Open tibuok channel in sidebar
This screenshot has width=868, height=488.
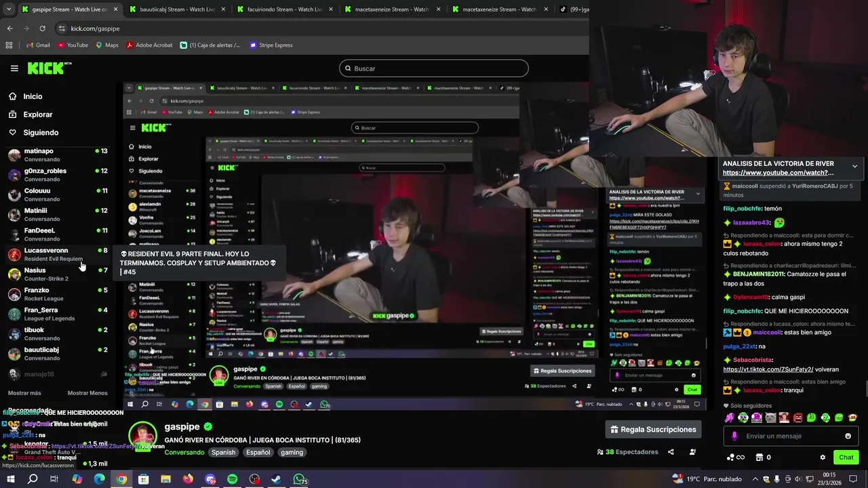point(57,333)
